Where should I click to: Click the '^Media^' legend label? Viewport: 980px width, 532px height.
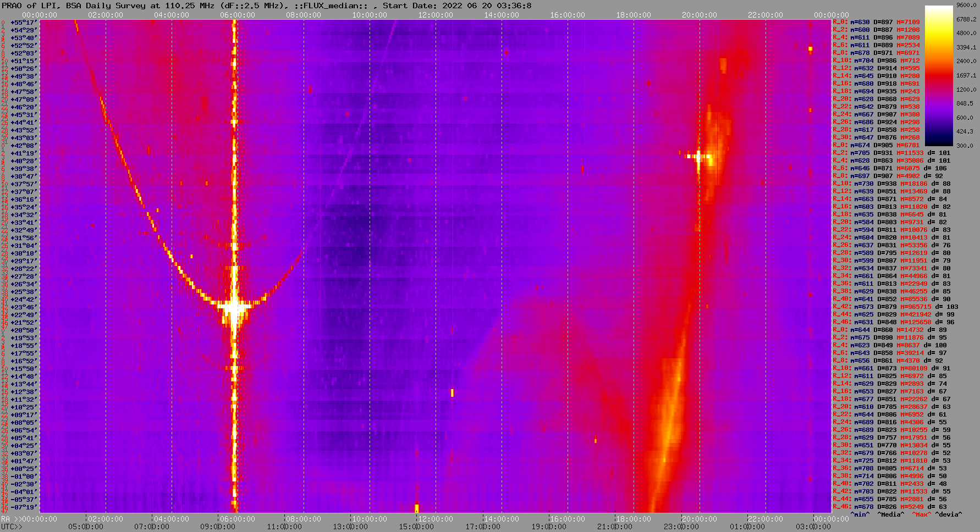891,514
